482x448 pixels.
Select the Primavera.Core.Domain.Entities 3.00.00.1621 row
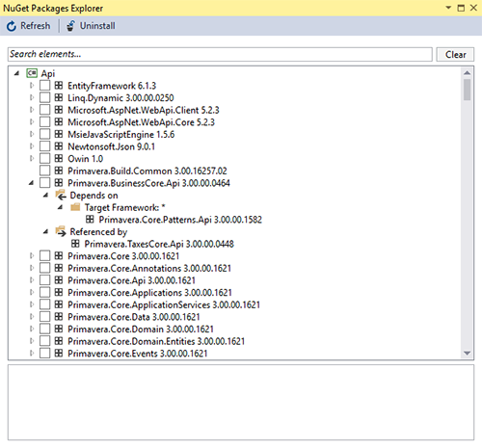coord(156,341)
